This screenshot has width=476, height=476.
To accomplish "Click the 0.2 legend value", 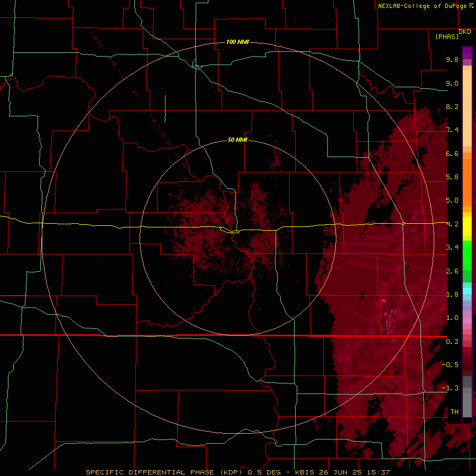I will click(452, 342).
